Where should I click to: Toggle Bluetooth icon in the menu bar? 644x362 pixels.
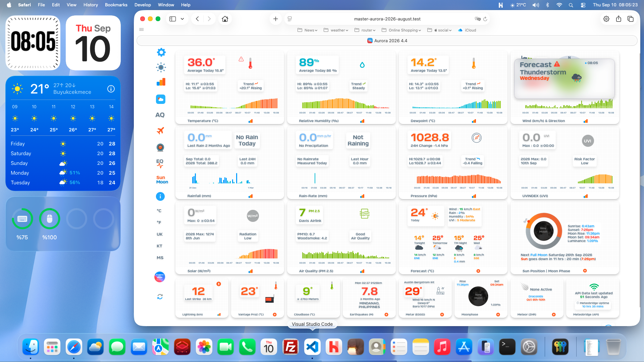coord(547,5)
